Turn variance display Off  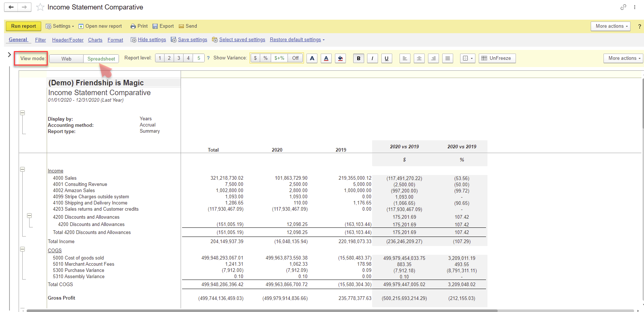pyautogui.click(x=296, y=58)
